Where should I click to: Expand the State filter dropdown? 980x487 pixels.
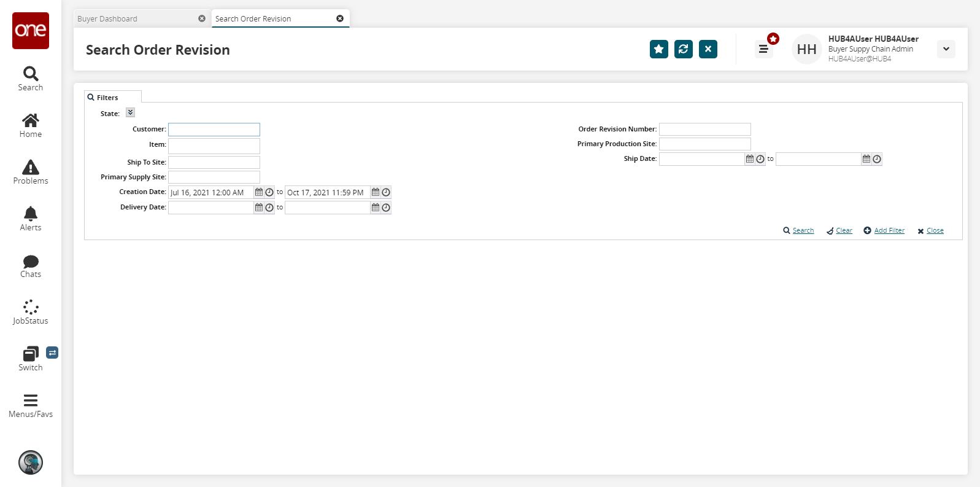[130, 112]
